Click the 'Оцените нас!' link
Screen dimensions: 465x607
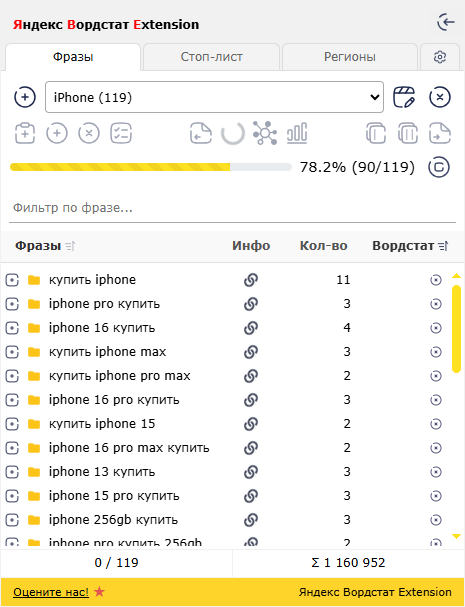point(51,592)
